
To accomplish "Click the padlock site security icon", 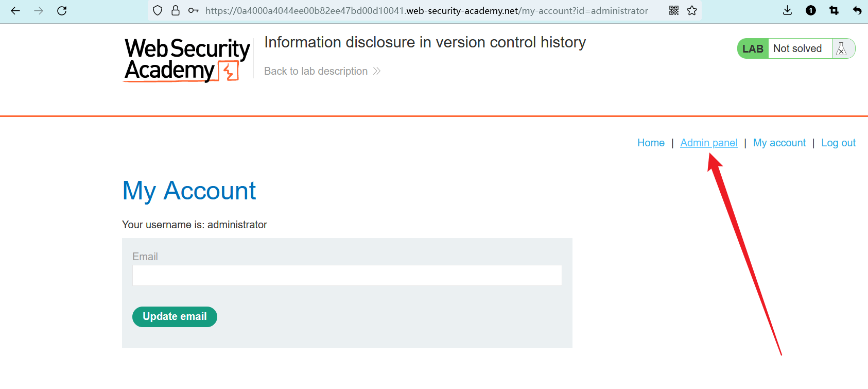I will tap(176, 10).
